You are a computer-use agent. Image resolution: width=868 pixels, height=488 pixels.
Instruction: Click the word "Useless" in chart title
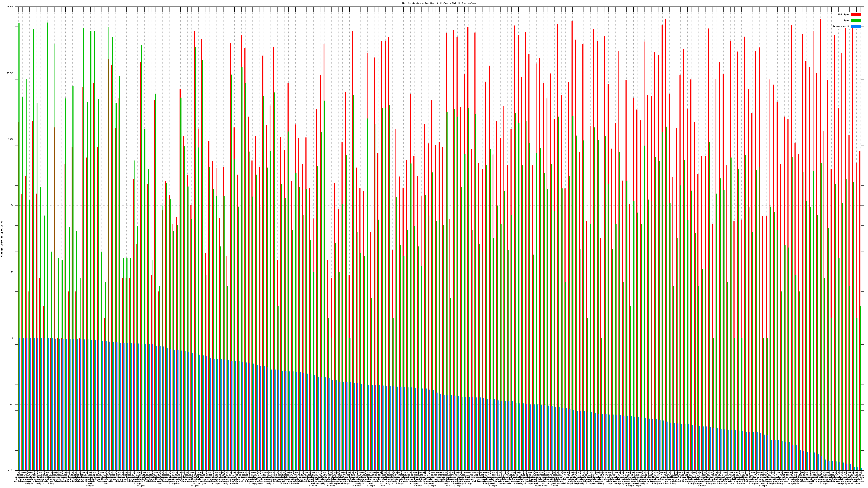tap(472, 3)
